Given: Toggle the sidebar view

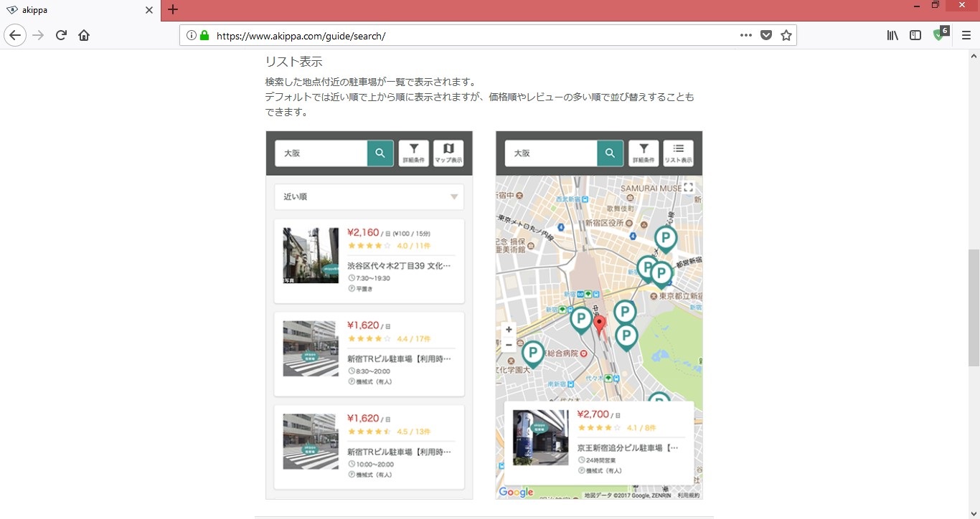Looking at the screenshot, I should 915,35.
